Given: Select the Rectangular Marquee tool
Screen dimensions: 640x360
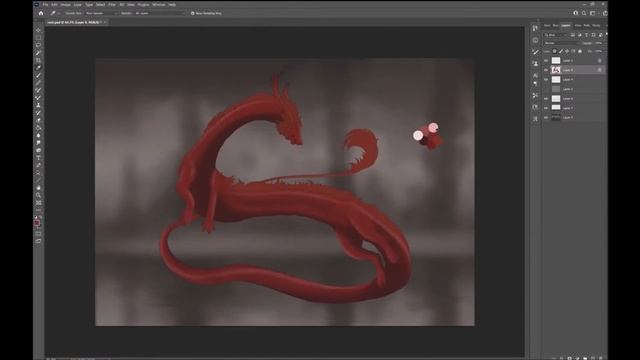Looking at the screenshot, I should 39,38.
